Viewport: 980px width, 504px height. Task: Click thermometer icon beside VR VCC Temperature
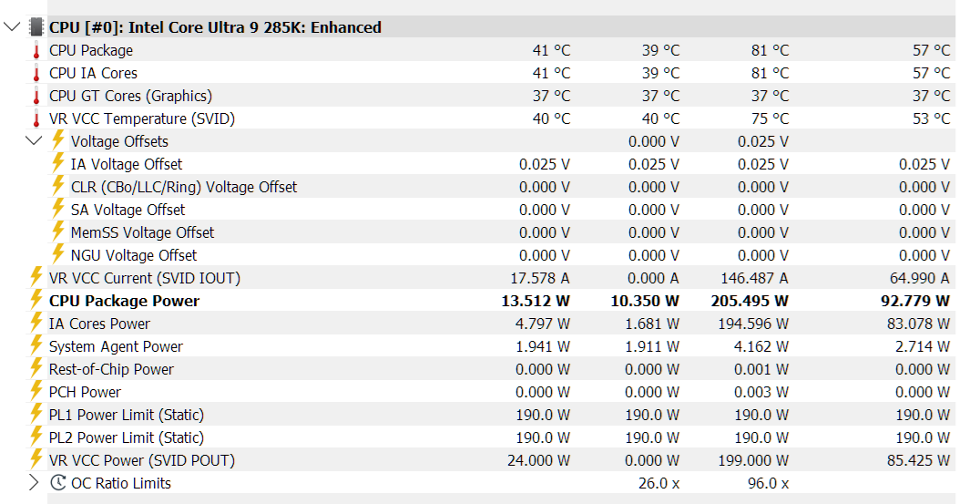[36, 118]
